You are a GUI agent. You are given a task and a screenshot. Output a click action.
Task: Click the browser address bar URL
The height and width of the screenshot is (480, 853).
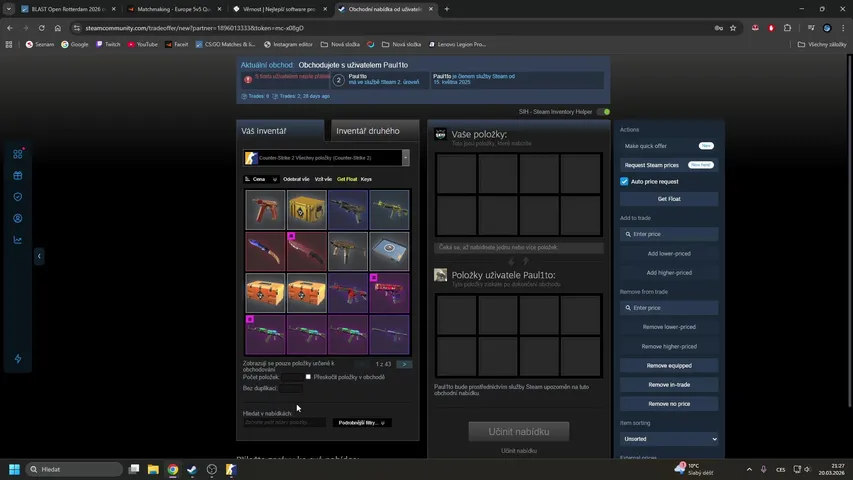(194, 28)
